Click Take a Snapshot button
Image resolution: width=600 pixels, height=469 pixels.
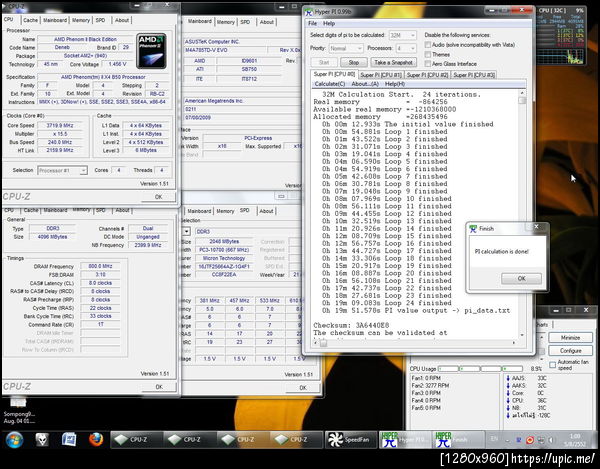(393, 62)
